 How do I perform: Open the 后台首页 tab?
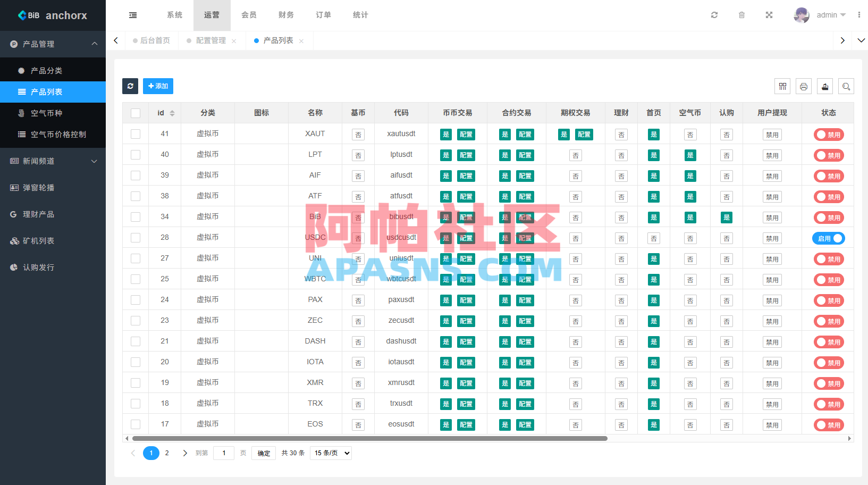tap(151, 40)
